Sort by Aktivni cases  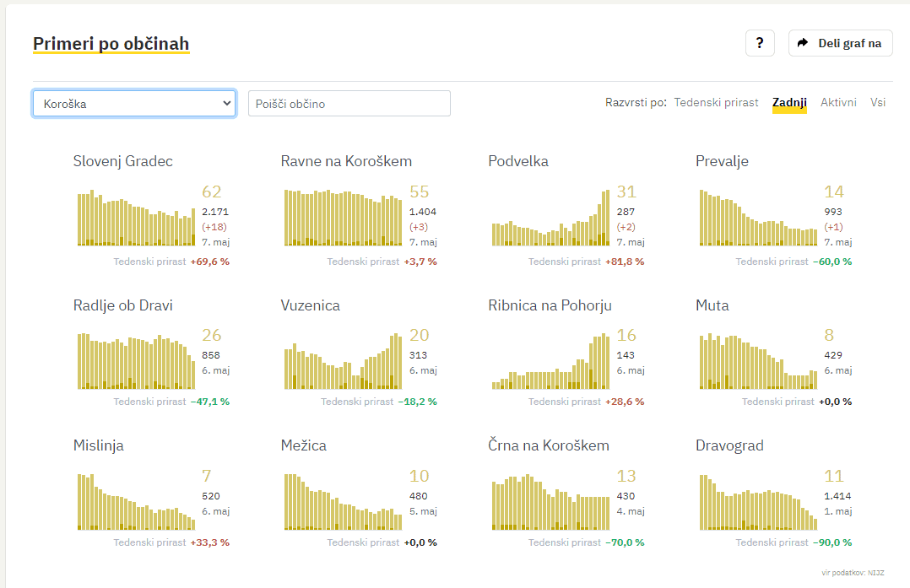838,102
